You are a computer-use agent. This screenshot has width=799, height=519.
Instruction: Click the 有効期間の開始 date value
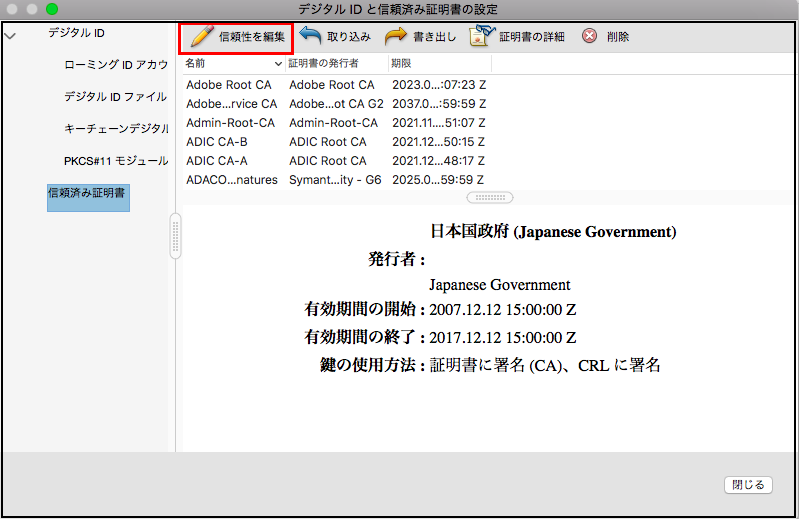tap(503, 310)
